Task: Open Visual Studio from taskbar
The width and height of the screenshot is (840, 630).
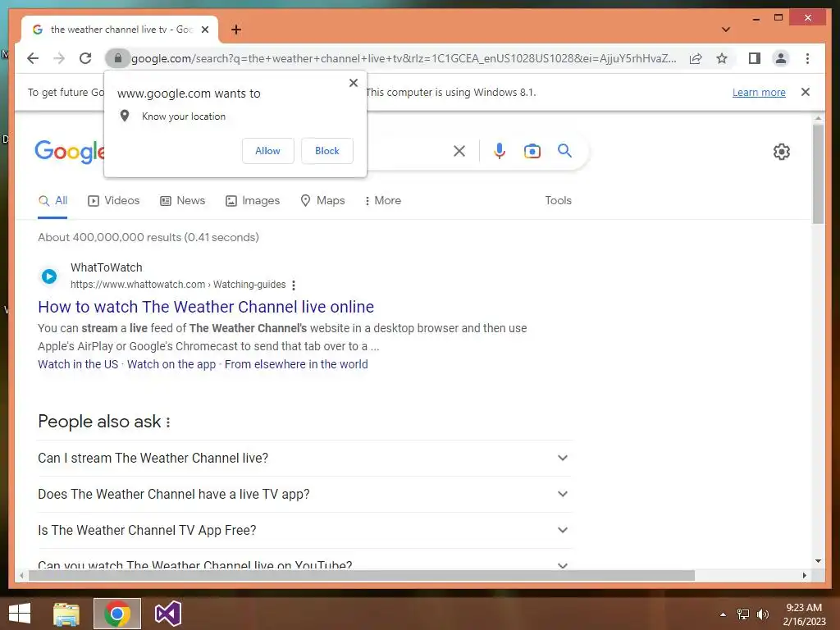Action: point(168,614)
